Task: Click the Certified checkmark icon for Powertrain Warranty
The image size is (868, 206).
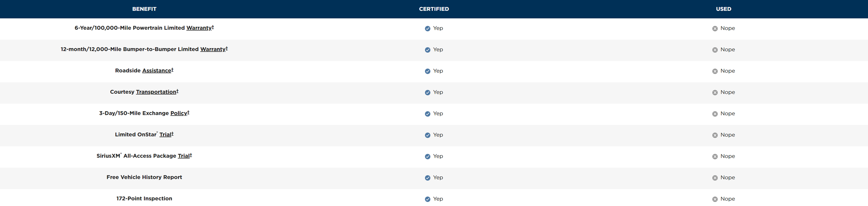Action: click(x=427, y=28)
